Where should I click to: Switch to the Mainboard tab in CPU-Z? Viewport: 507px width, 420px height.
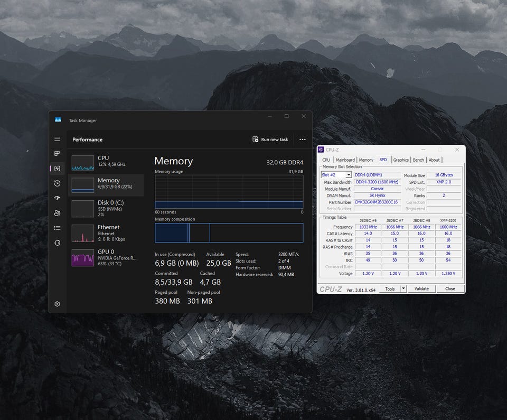pos(345,160)
